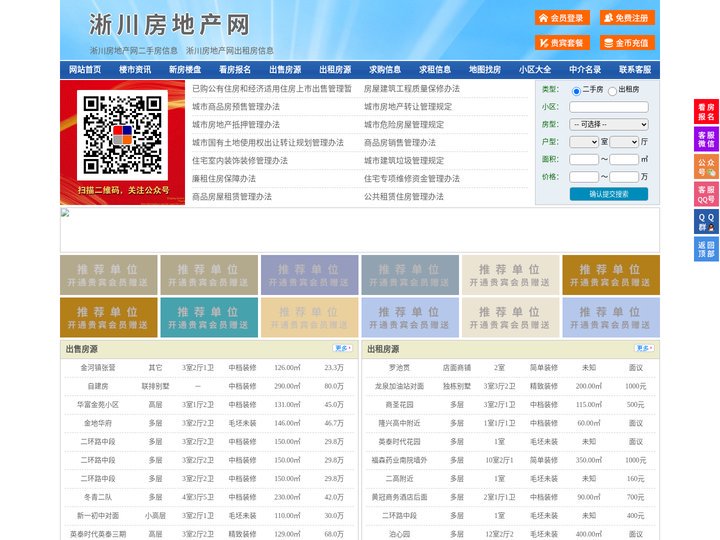Open link 住宅室内装饰装修管理办法
The width and height of the screenshot is (720, 540).
coord(240,161)
